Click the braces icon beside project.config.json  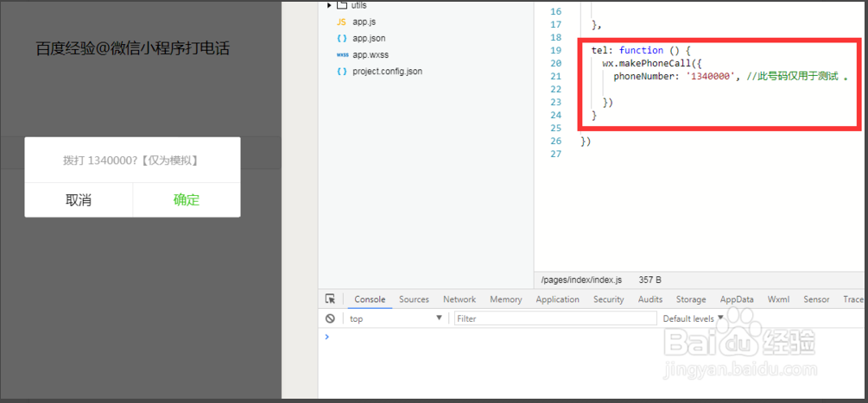(x=341, y=71)
